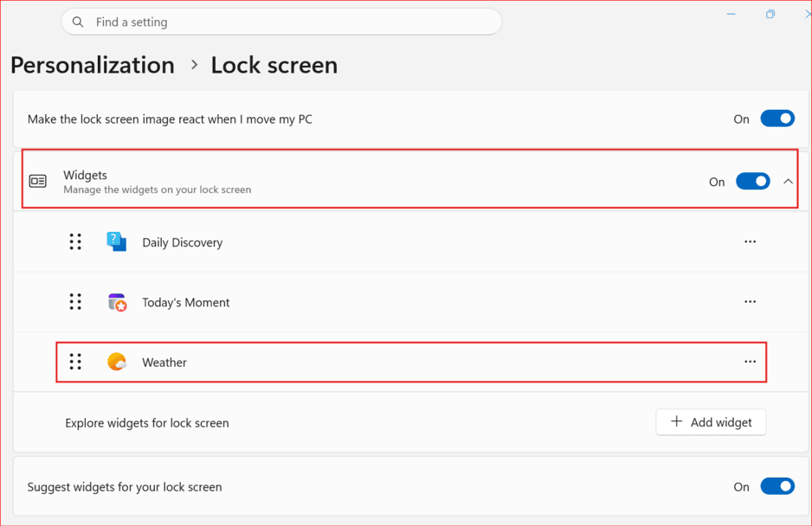Go back to Personalization breadcrumb
This screenshot has height=526, width=812.
coord(93,66)
